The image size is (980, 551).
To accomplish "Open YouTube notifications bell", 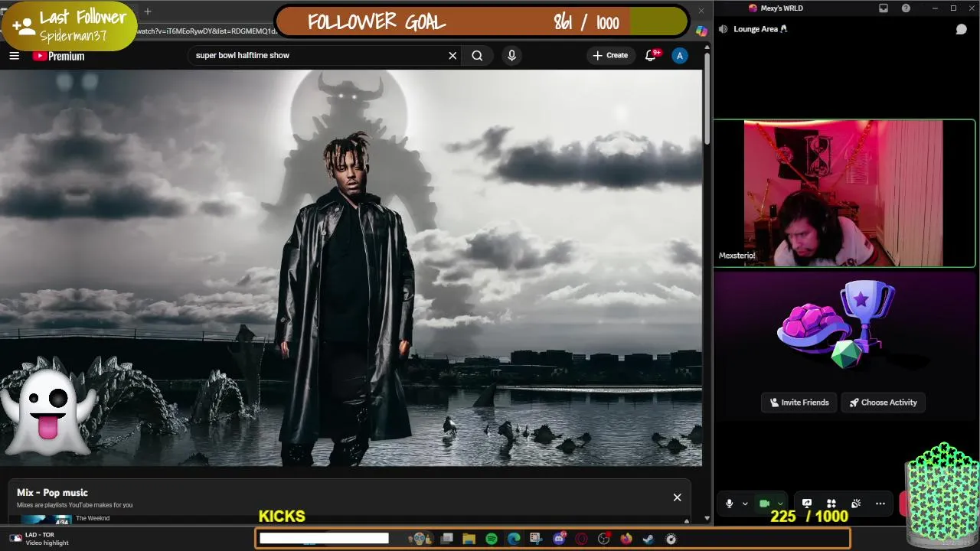I will tap(651, 55).
